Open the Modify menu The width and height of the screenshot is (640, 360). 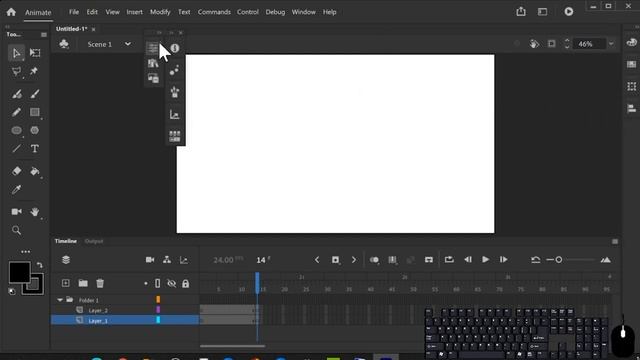point(160,12)
